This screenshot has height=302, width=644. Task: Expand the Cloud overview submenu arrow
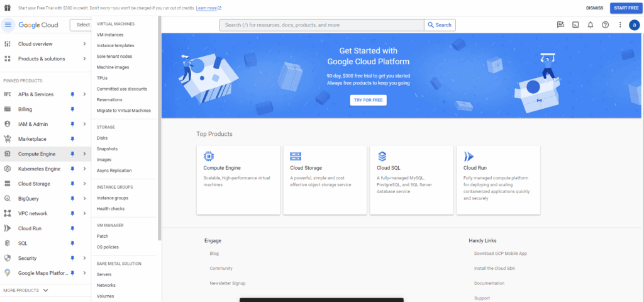point(84,44)
